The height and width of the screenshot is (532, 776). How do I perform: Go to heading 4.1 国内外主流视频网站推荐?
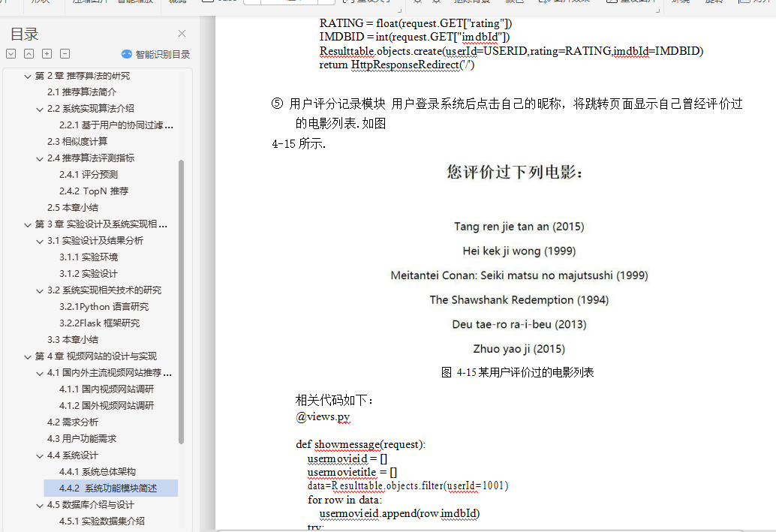coord(110,373)
